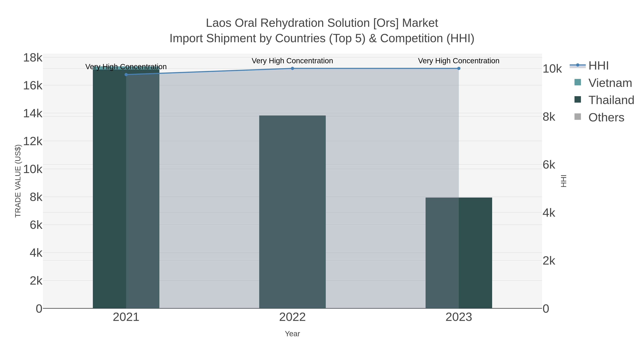Click the 2022 import bar
This screenshot has height=362, width=644.
(292, 212)
